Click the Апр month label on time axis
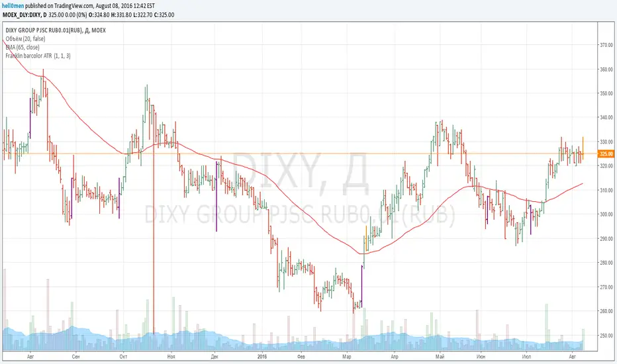Image resolution: width=617 pixels, height=364 pixels. (395, 357)
